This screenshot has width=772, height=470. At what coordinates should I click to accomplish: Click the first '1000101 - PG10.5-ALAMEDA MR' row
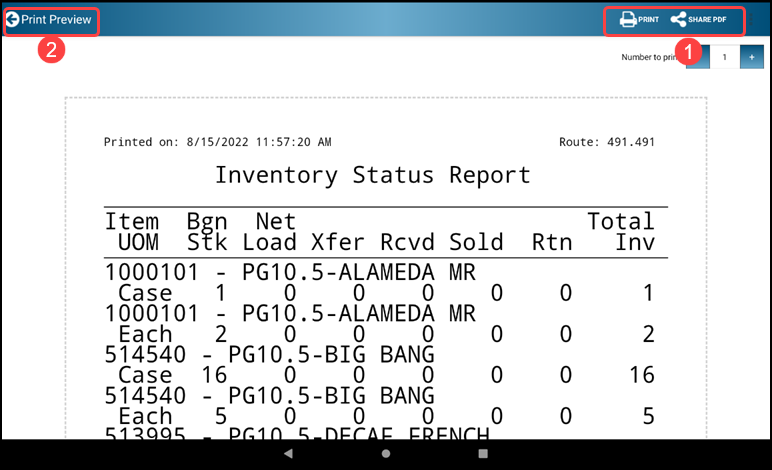coord(290,273)
